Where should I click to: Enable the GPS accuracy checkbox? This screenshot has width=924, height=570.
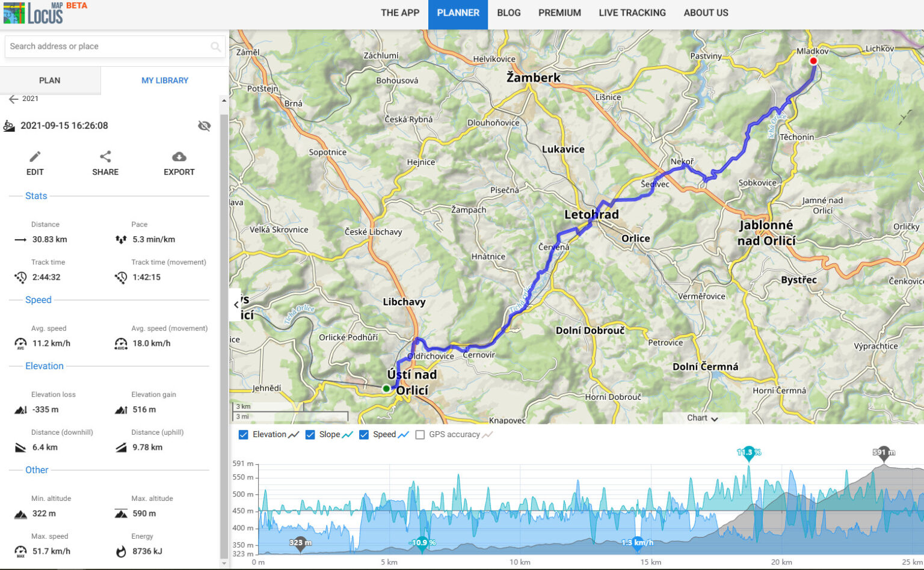[x=420, y=434]
